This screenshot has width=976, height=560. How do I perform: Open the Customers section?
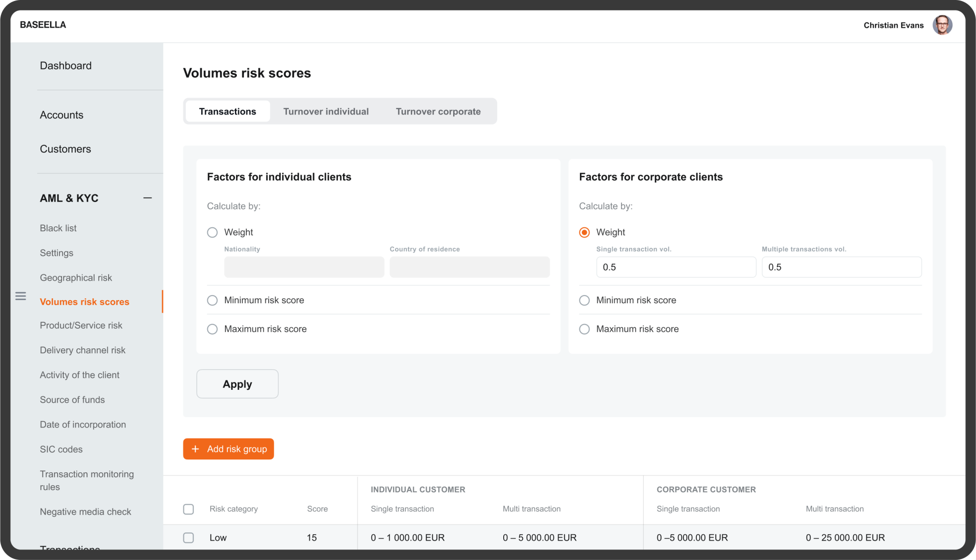[x=65, y=149]
